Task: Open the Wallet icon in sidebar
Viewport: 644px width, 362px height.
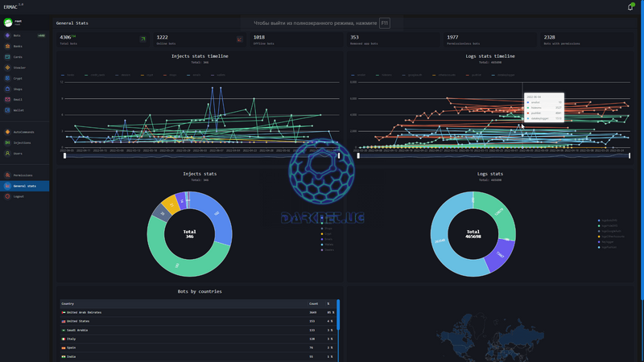Action: click(7, 110)
